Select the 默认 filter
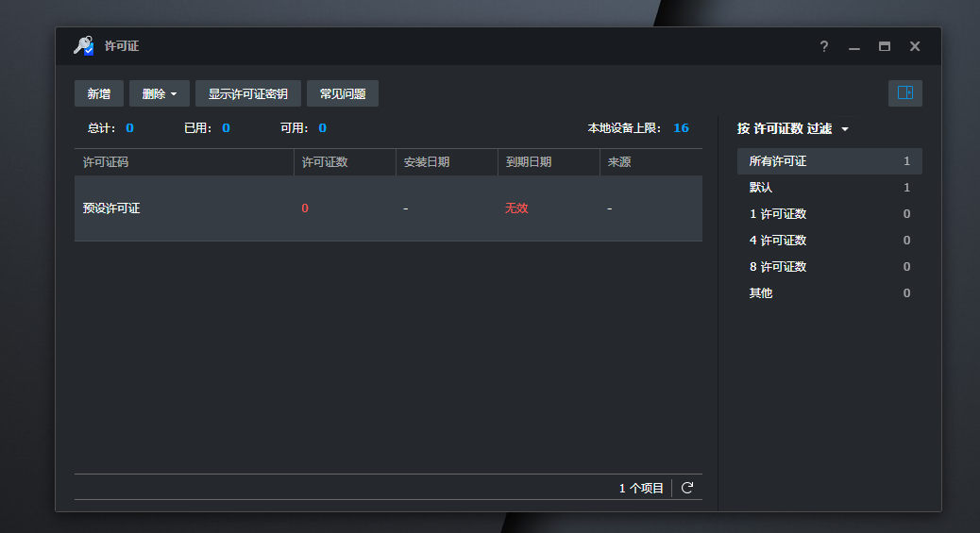Screen dimensions: 980x533 [x=829, y=188]
